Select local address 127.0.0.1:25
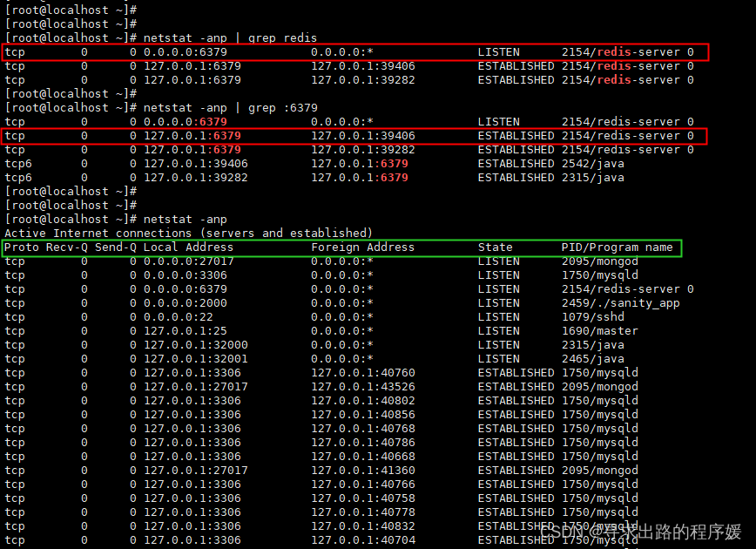 point(186,331)
